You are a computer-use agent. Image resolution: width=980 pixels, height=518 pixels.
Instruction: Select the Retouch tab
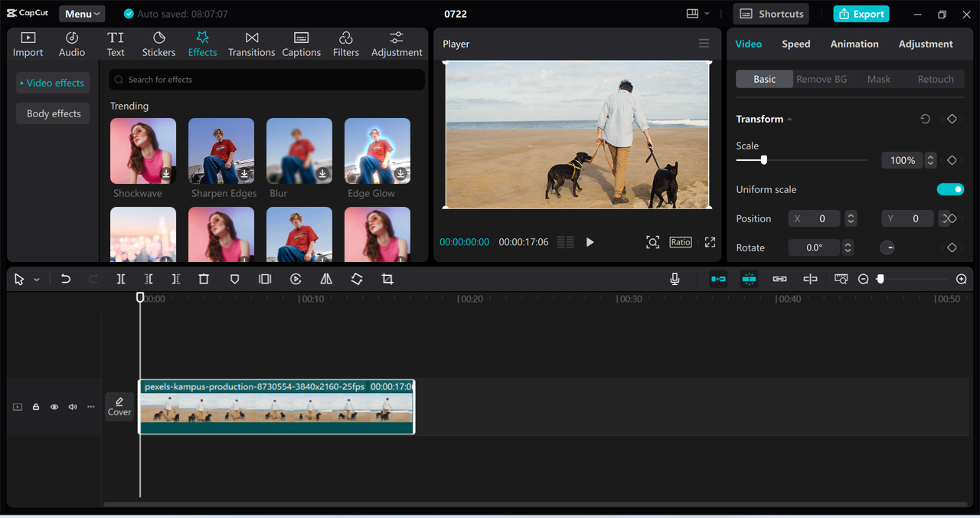936,79
